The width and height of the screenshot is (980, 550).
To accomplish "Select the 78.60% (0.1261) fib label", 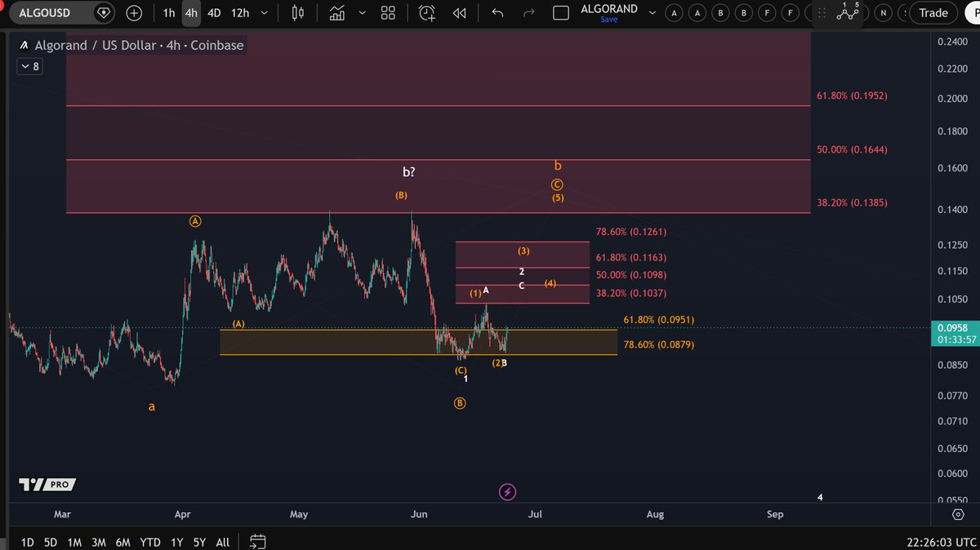I will point(631,233).
